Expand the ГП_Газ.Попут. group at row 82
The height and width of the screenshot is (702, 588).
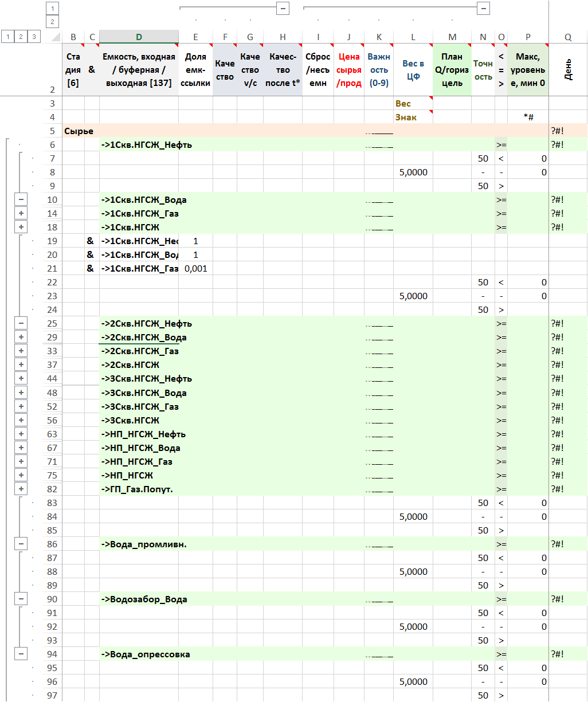click(21, 489)
